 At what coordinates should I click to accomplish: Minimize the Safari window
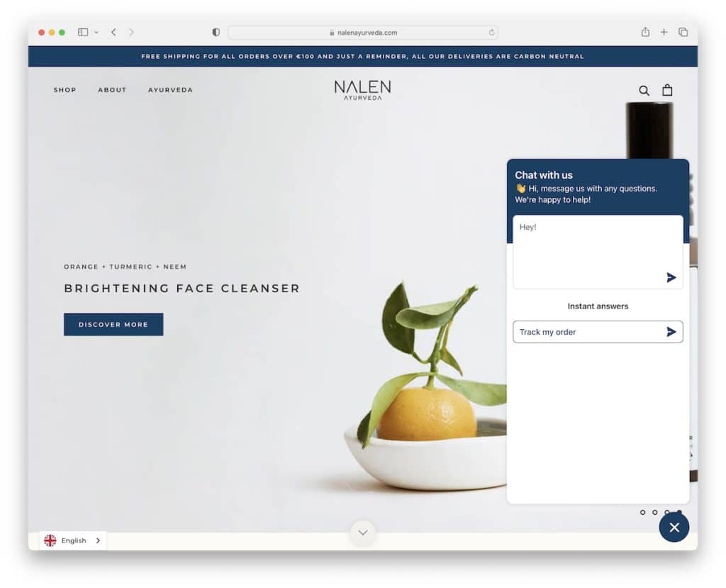[x=52, y=33]
